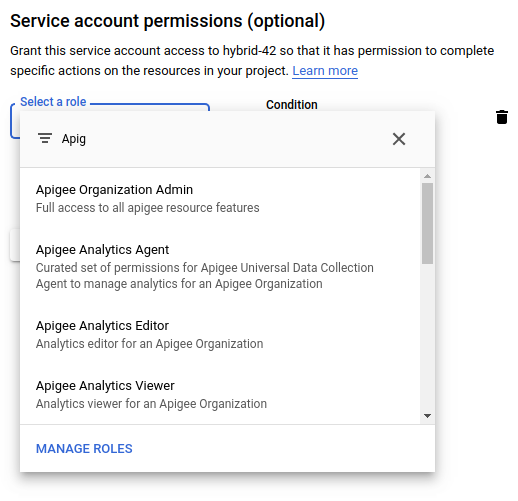Click the scrollbar track below the thumb

[427, 337]
